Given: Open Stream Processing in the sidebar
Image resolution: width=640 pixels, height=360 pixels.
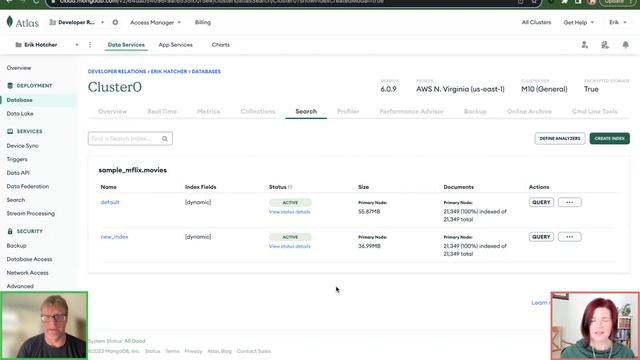Looking at the screenshot, I should [31, 213].
